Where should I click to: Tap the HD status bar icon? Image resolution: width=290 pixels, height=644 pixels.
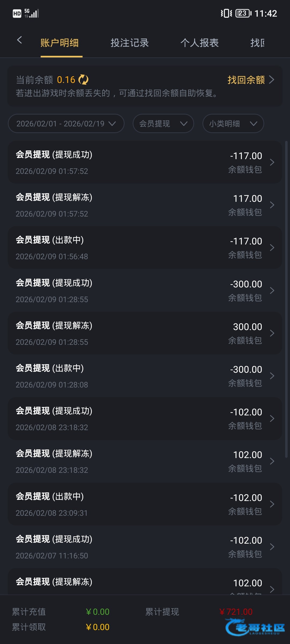pyautogui.click(x=17, y=13)
